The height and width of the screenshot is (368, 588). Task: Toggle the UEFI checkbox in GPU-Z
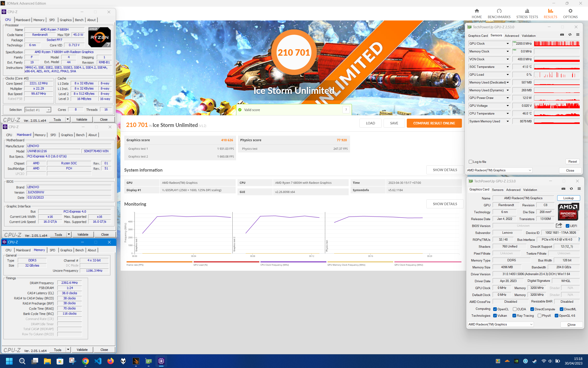pos(567,226)
